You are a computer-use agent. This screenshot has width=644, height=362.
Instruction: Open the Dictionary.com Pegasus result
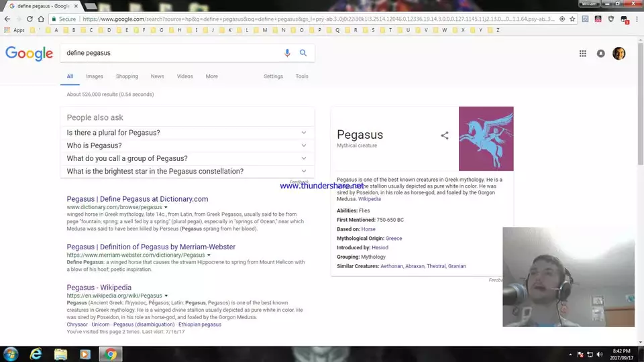[x=138, y=199]
